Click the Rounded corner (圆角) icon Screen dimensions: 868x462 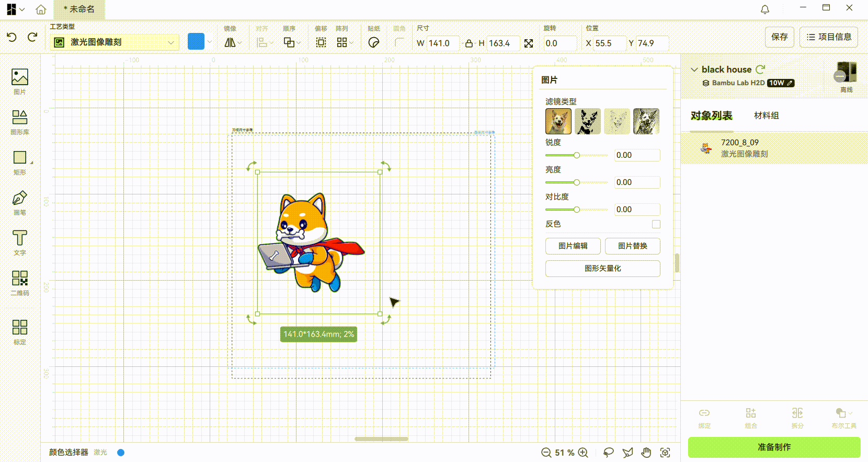(399, 42)
